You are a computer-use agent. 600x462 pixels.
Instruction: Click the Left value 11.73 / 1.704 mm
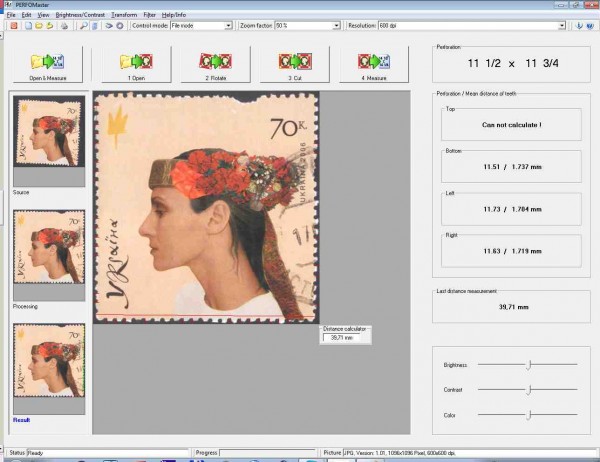[x=512, y=209]
